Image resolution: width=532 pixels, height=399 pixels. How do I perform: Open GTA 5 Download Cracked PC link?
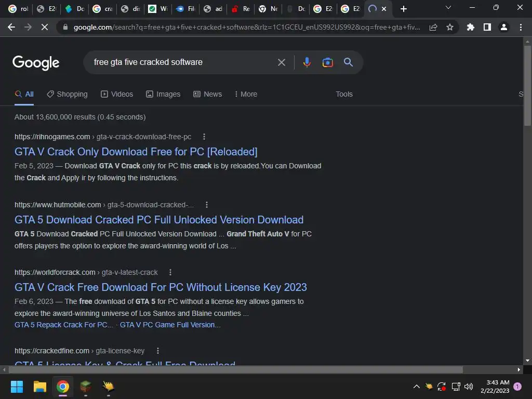tap(159, 220)
